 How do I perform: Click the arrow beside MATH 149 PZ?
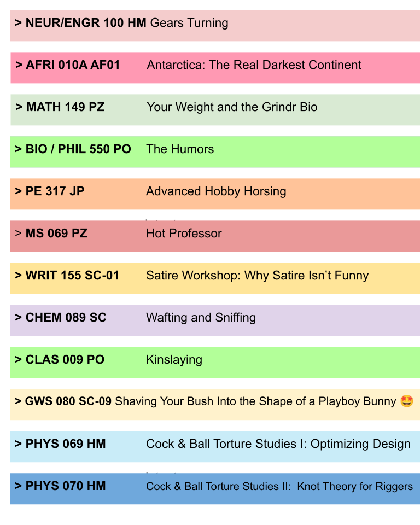19,107
